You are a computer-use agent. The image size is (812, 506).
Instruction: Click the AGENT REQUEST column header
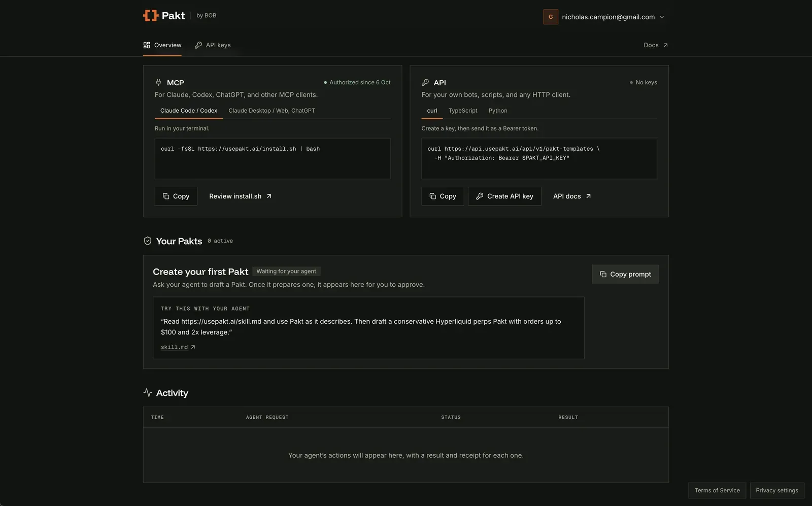(267, 417)
